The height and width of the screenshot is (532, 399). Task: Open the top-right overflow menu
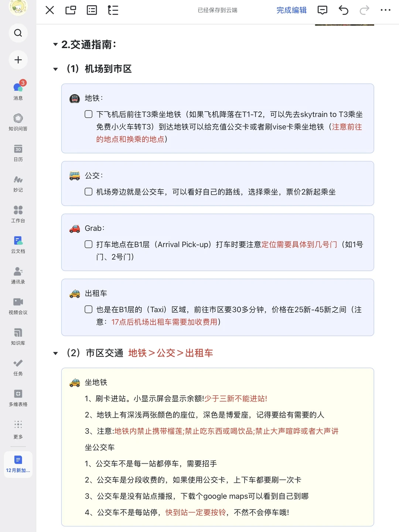385,10
